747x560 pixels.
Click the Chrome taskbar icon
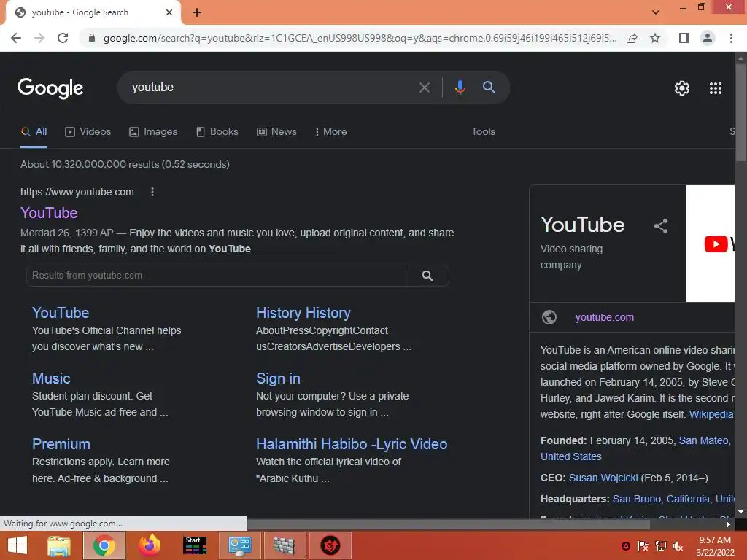tap(104, 545)
